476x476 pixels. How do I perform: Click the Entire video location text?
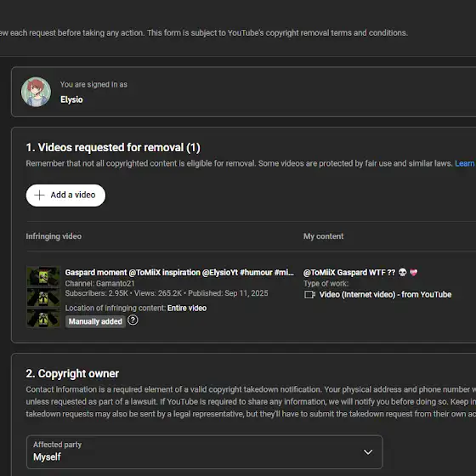coord(187,308)
